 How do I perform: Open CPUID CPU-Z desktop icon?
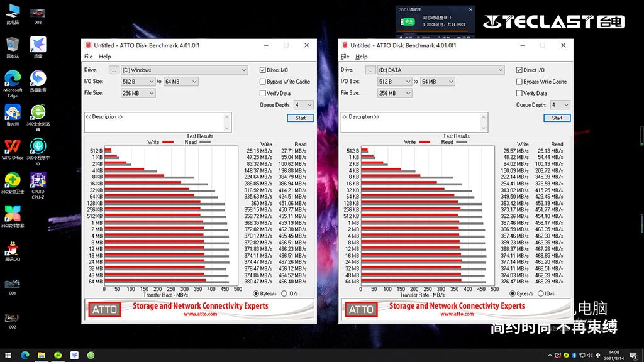point(38,185)
